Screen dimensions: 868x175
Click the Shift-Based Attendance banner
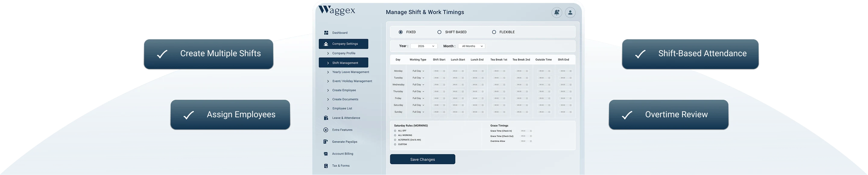pyautogui.click(x=690, y=54)
